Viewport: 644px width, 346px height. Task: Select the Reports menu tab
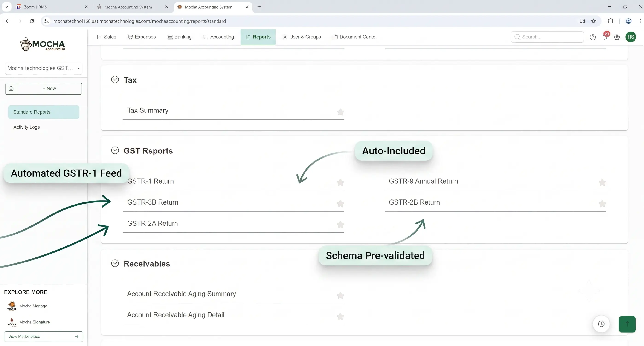(x=258, y=37)
